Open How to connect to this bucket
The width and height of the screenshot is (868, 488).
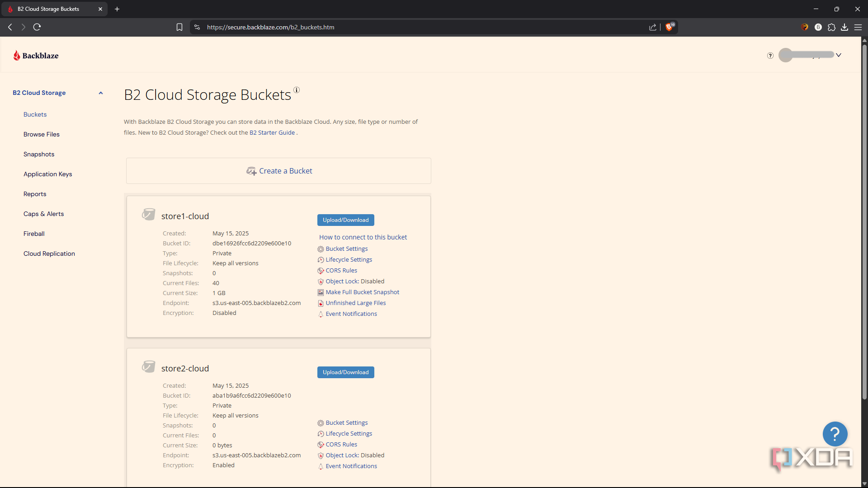pyautogui.click(x=363, y=237)
